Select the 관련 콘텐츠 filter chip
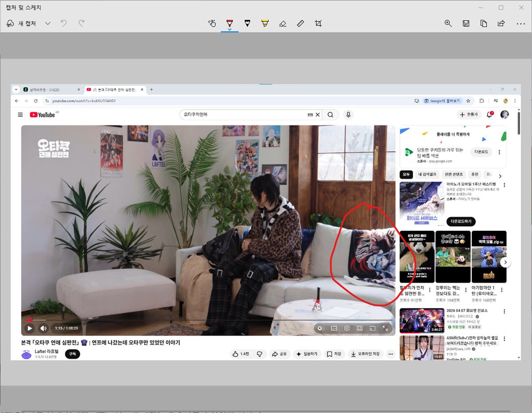The image size is (532, 413). tap(454, 175)
